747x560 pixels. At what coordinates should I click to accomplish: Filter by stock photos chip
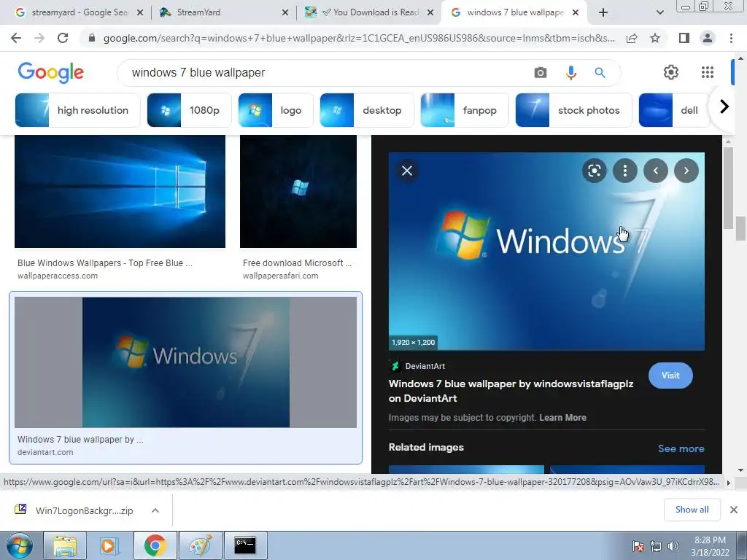(573, 110)
